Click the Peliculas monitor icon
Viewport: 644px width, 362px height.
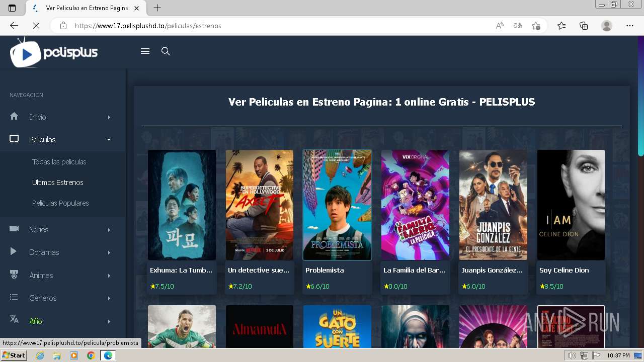[14, 139]
